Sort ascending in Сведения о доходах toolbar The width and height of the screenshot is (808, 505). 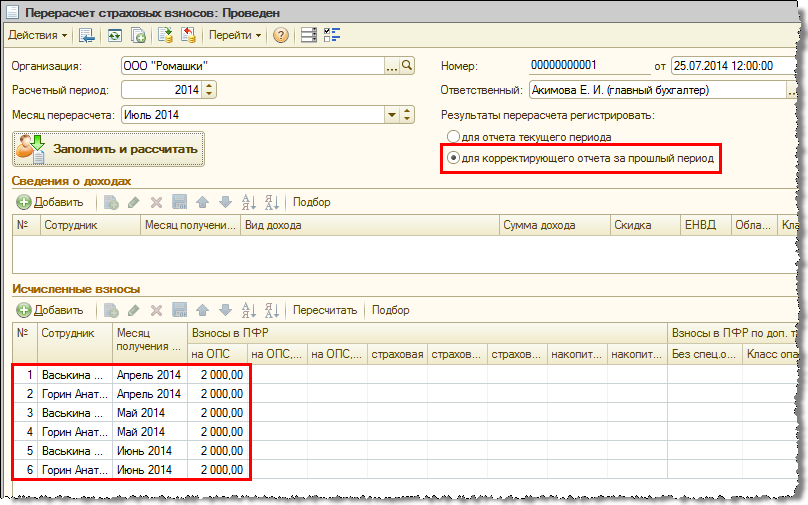click(249, 202)
